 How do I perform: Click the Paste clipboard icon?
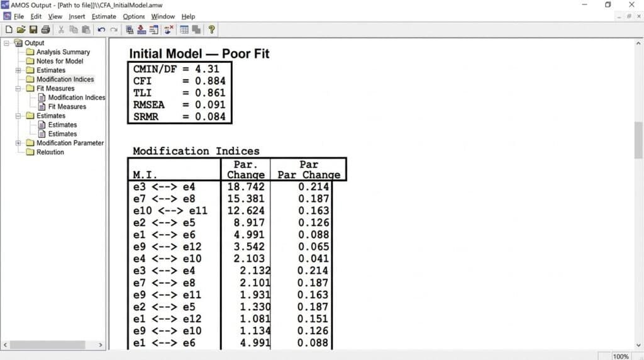[86, 30]
